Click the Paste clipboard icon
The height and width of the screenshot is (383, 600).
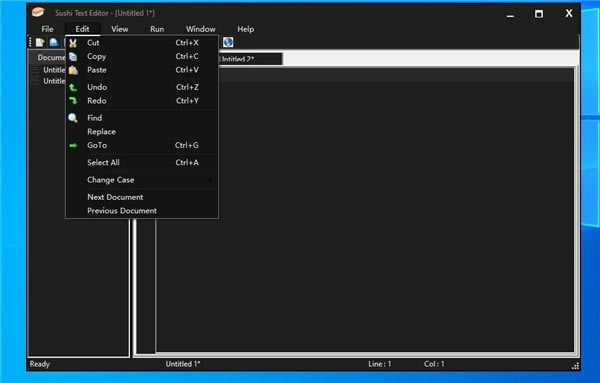click(73, 70)
